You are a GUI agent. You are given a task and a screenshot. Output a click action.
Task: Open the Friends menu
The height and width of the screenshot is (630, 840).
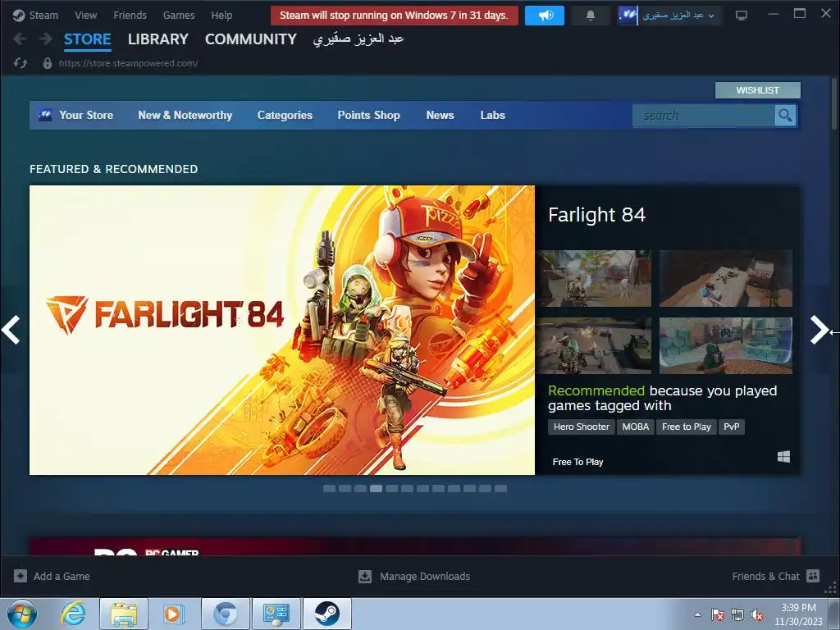(x=130, y=16)
